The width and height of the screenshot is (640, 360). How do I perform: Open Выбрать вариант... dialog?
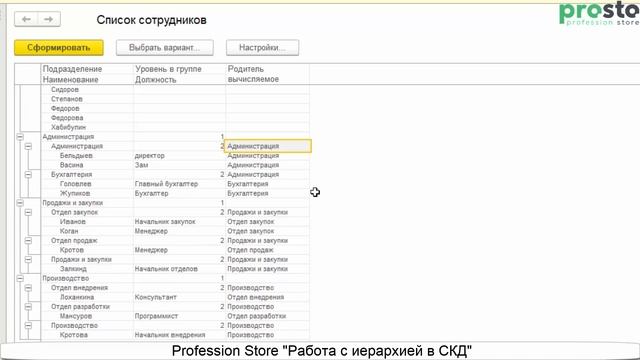[164, 48]
